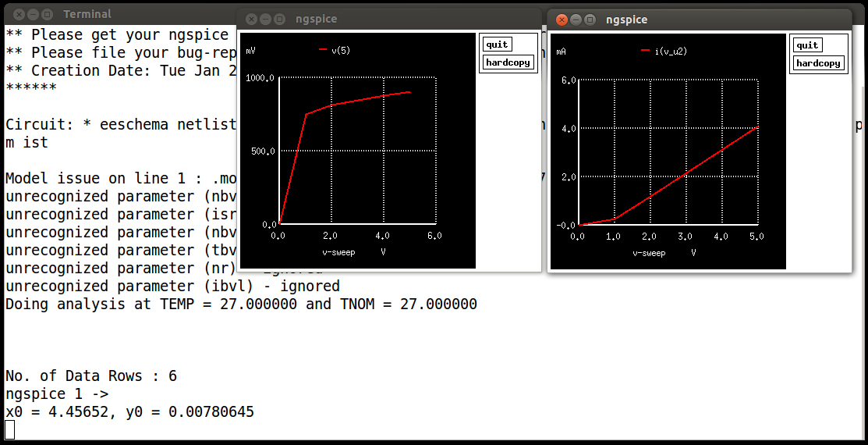Click quit in the i(v_u2) plot window
The height and width of the screenshot is (445, 868).
(807, 44)
